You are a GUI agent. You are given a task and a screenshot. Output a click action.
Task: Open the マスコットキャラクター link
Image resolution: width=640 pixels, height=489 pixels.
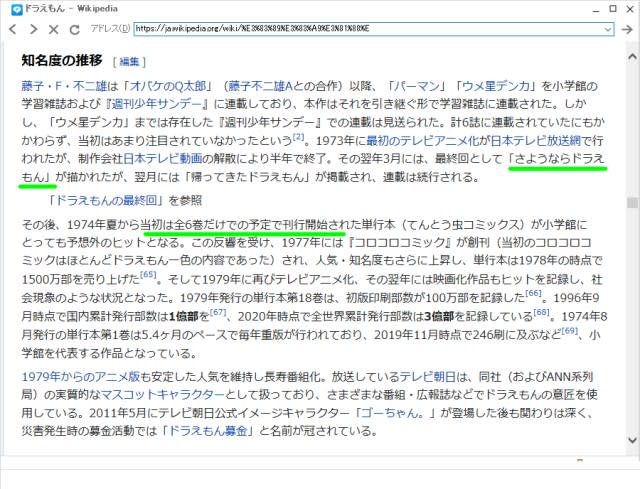(163, 395)
